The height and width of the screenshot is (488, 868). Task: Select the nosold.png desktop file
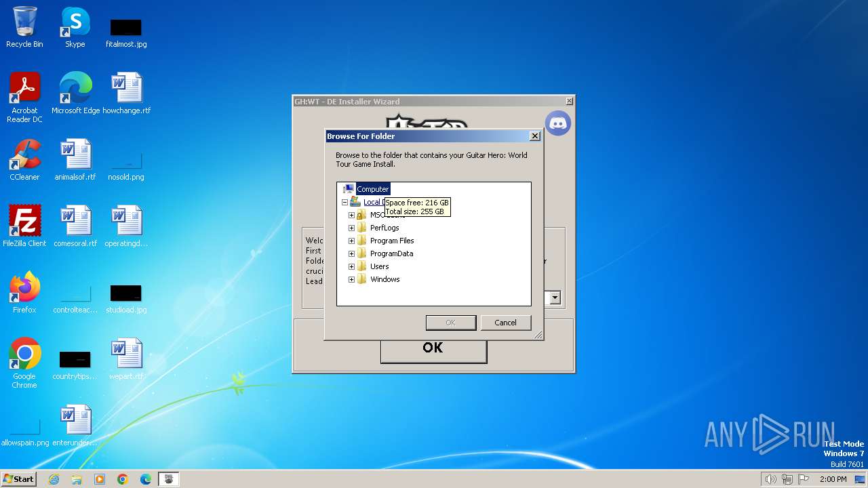126,165
